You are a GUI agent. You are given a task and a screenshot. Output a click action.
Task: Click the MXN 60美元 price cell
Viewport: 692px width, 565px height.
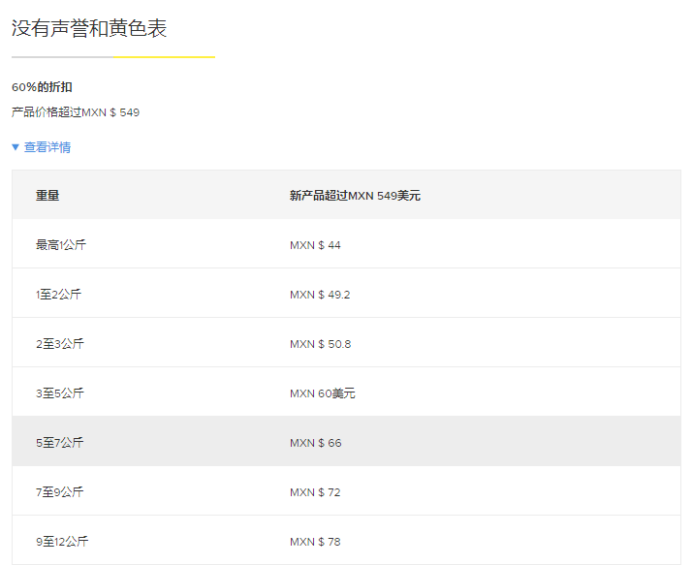coord(323,393)
